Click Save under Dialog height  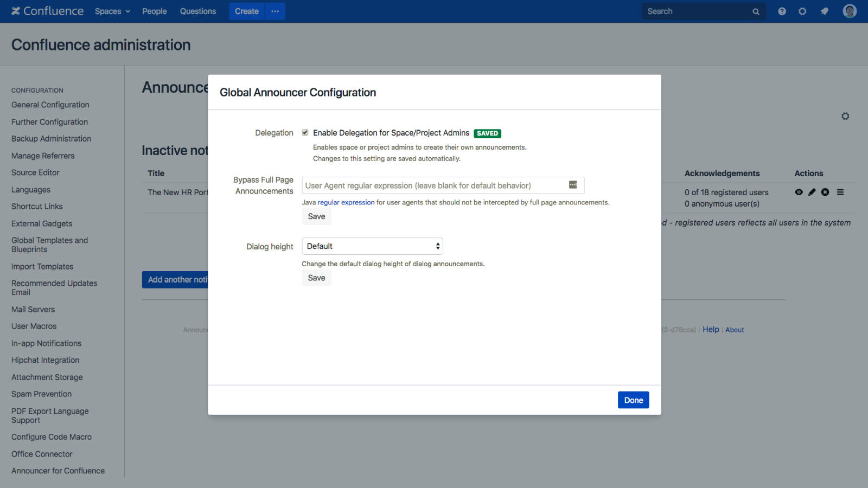click(x=316, y=278)
